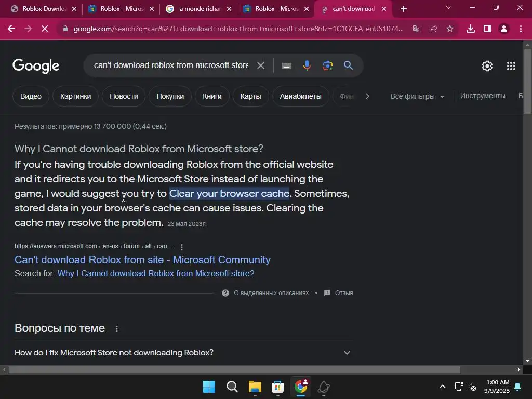
Task: Click the display tray icon
Action: coord(459,387)
